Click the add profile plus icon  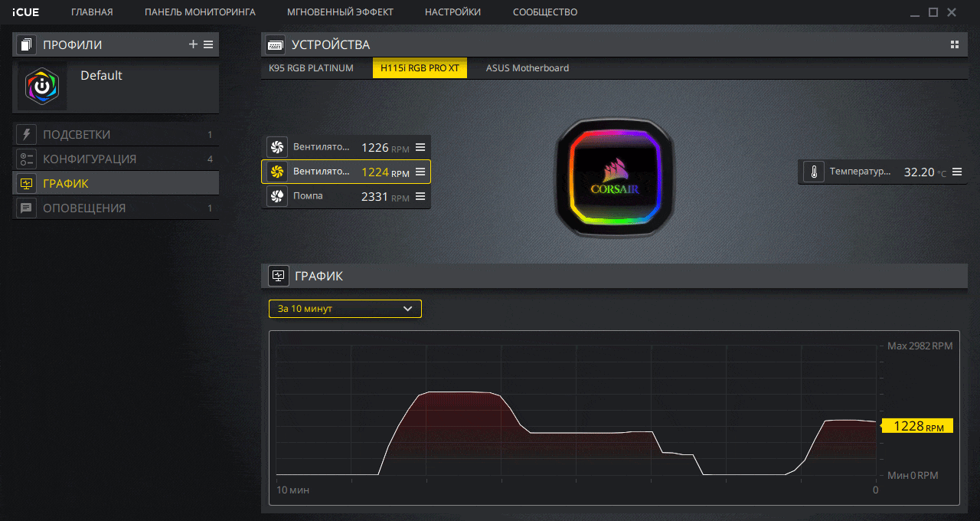click(193, 44)
